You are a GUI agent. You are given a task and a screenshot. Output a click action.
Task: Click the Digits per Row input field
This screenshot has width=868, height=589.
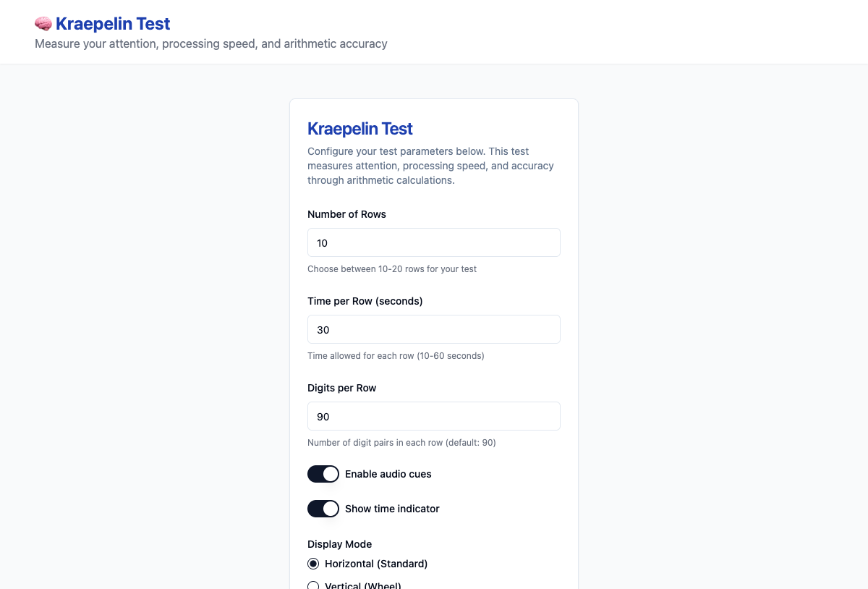point(433,416)
